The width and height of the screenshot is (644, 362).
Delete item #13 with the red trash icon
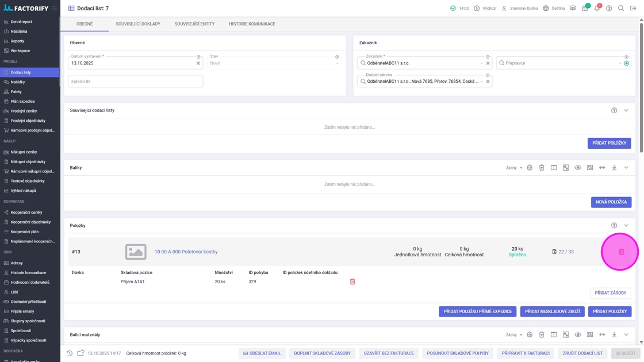(x=621, y=252)
